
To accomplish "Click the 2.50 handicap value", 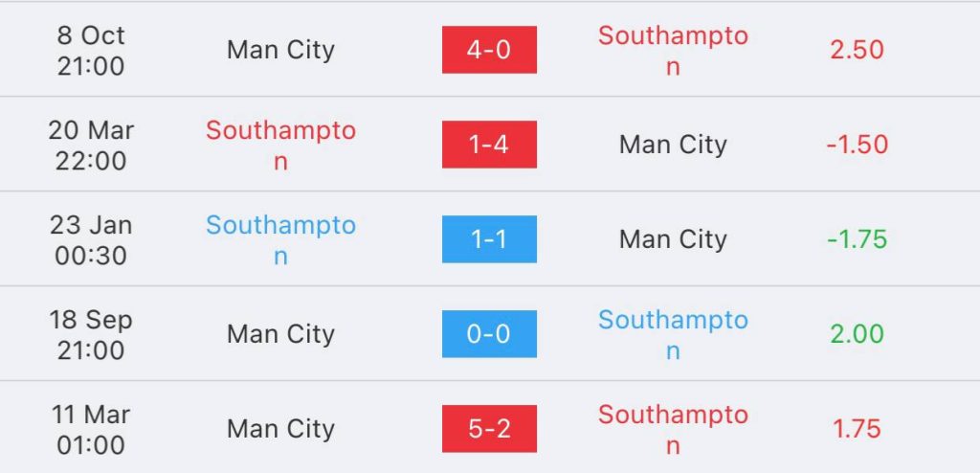I will coord(857,50).
